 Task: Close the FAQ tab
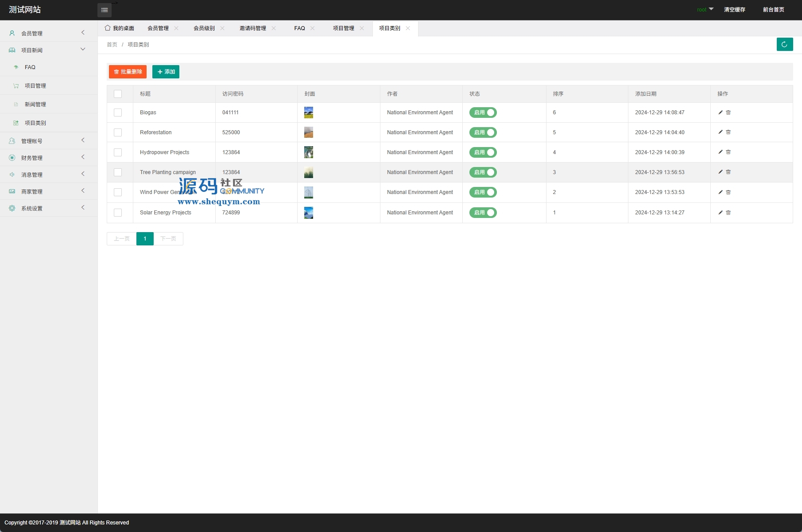click(313, 28)
